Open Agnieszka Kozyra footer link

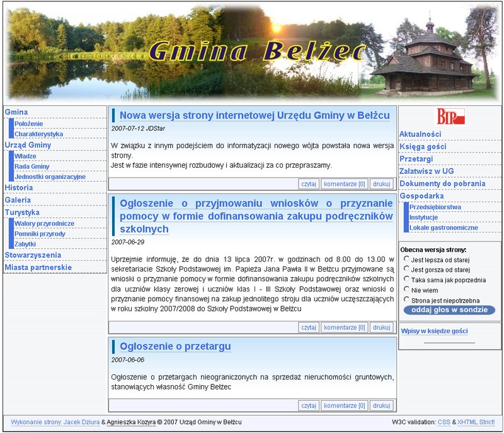[131, 422]
